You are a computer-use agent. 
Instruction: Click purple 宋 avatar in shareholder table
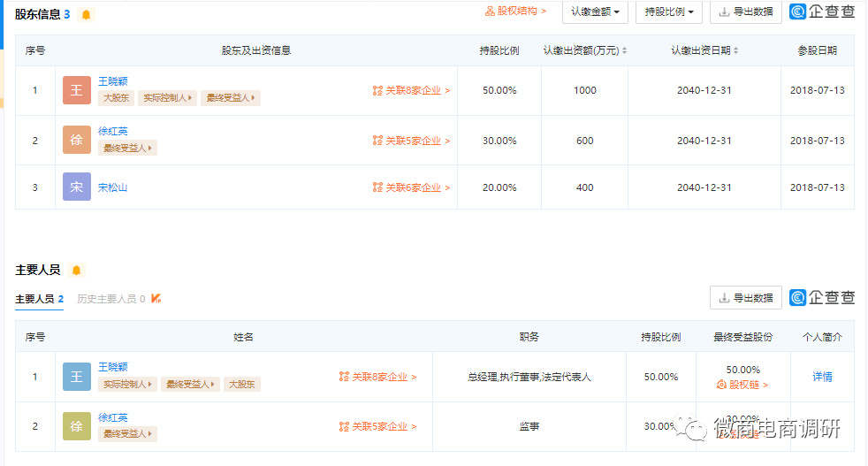click(76, 187)
